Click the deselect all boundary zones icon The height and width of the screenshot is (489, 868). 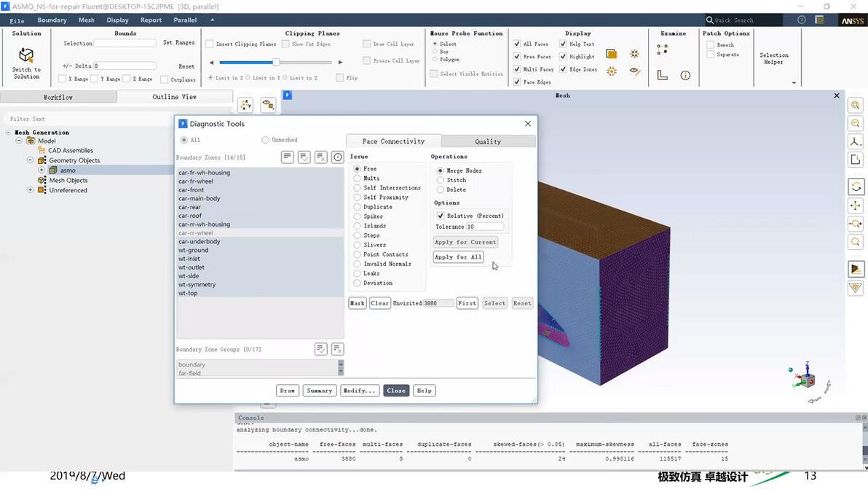pyautogui.click(x=321, y=157)
